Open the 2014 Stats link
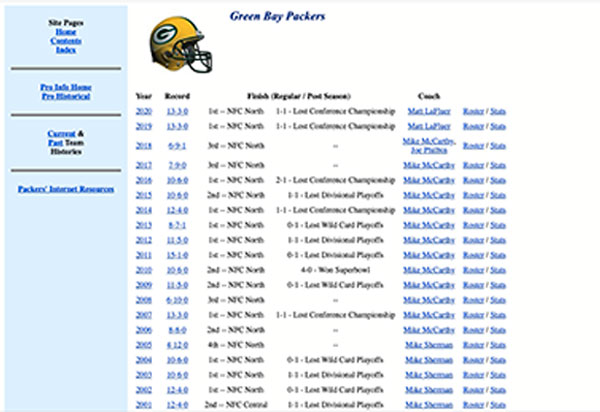 click(x=498, y=210)
